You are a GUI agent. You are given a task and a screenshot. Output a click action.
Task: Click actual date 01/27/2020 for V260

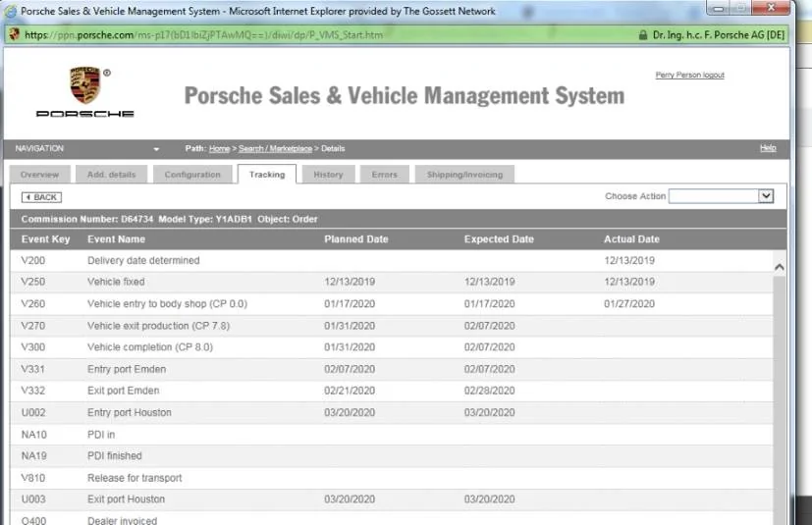point(629,304)
